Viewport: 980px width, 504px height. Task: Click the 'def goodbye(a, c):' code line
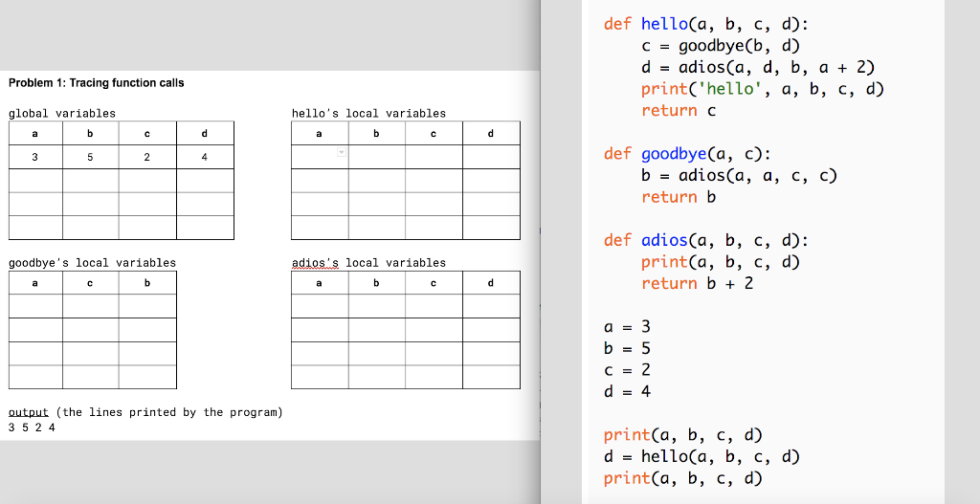687,154
